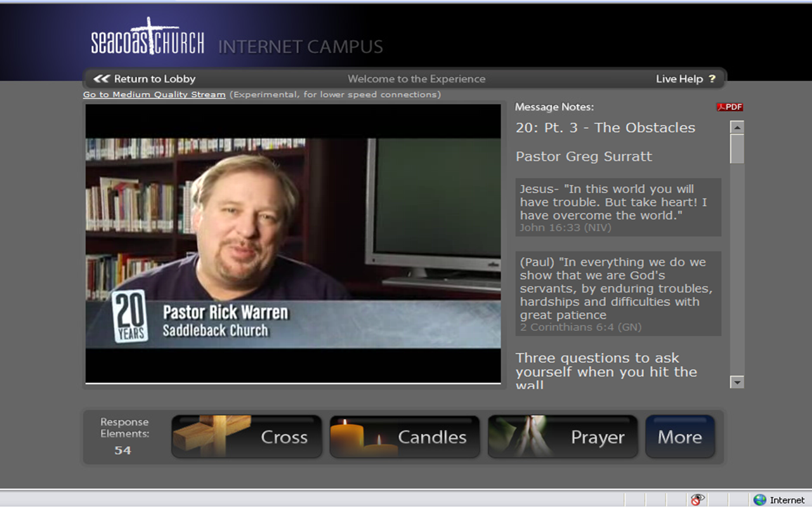This screenshot has width=812, height=507.
Task: Go to Medium Quality Stream link
Action: click(x=154, y=95)
